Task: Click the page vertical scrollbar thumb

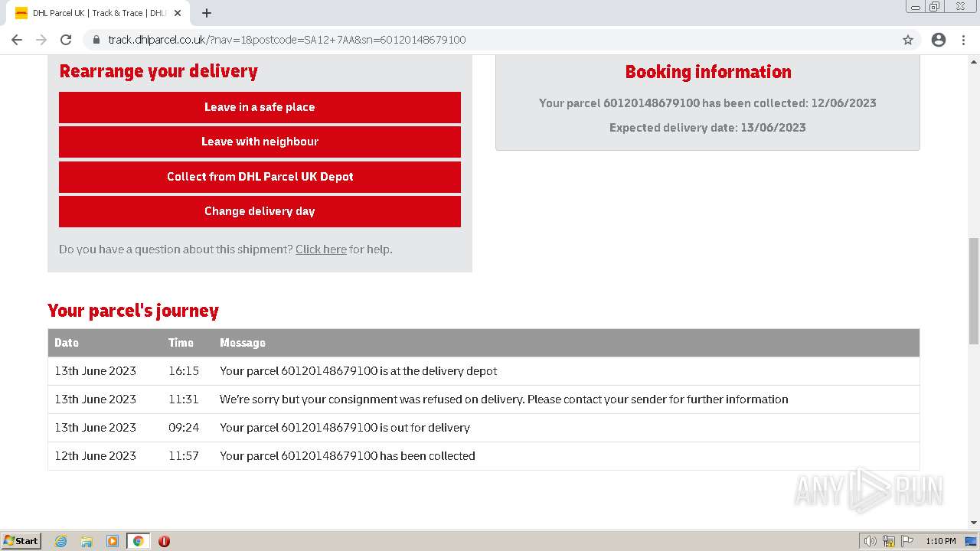Action: 974,291
